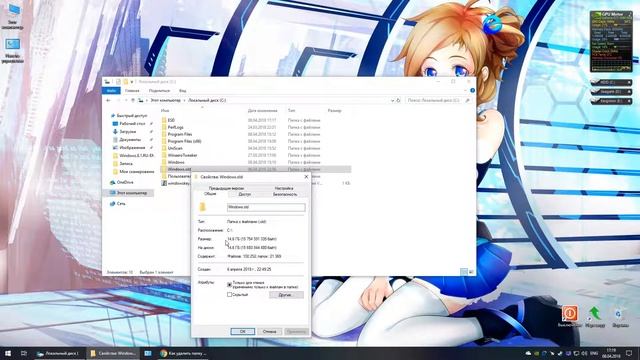Enable the Скрытый attribute checkbox

pos(229,294)
